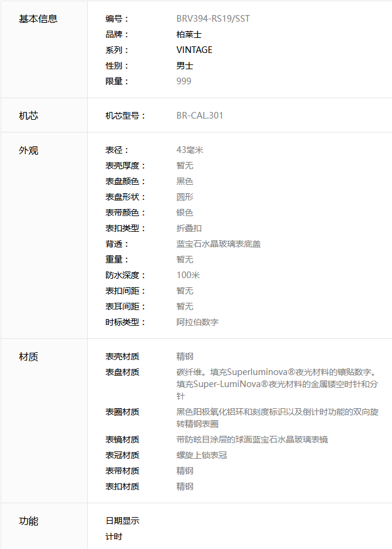Click the 表带颜色 label
Viewport: 392px width, 549px height.
point(126,212)
